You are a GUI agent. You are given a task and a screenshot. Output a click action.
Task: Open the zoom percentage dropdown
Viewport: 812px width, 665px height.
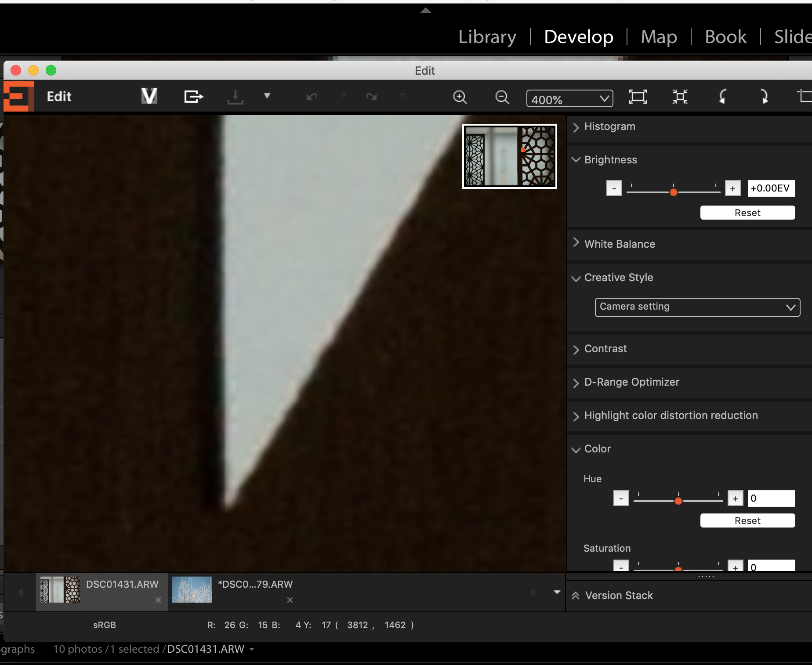pyautogui.click(x=569, y=99)
